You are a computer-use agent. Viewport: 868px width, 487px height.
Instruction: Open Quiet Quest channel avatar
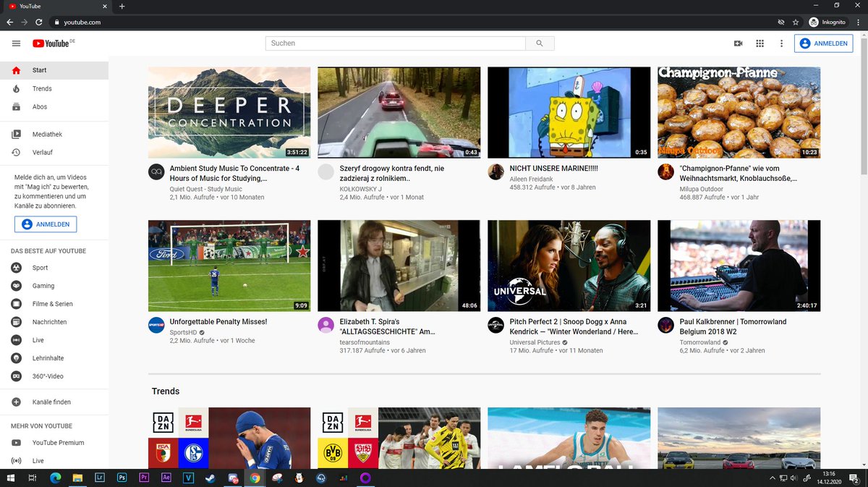pos(156,171)
